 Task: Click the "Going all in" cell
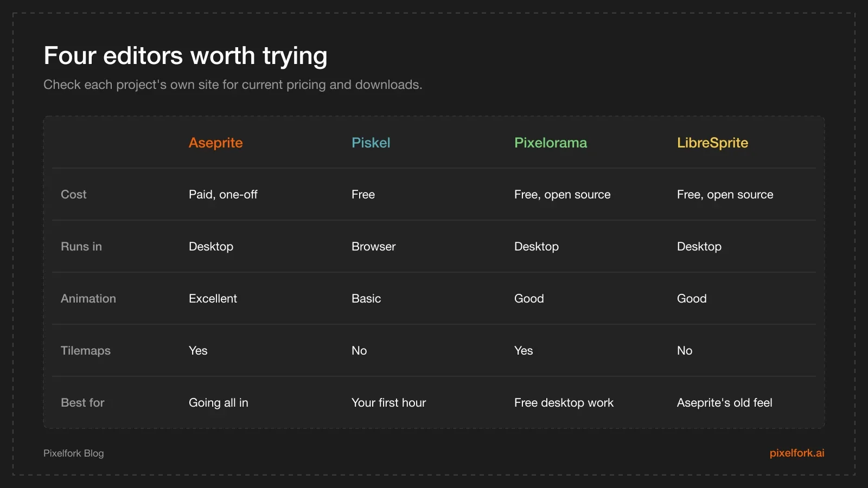pyautogui.click(x=219, y=402)
